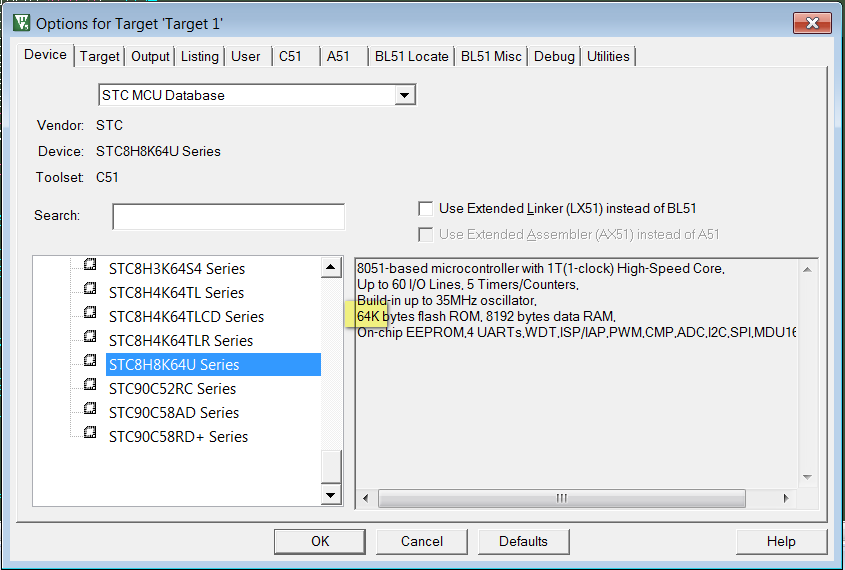This screenshot has height=570, width=845.
Task: Open the Listing tab
Action: (x=200, y=57)
